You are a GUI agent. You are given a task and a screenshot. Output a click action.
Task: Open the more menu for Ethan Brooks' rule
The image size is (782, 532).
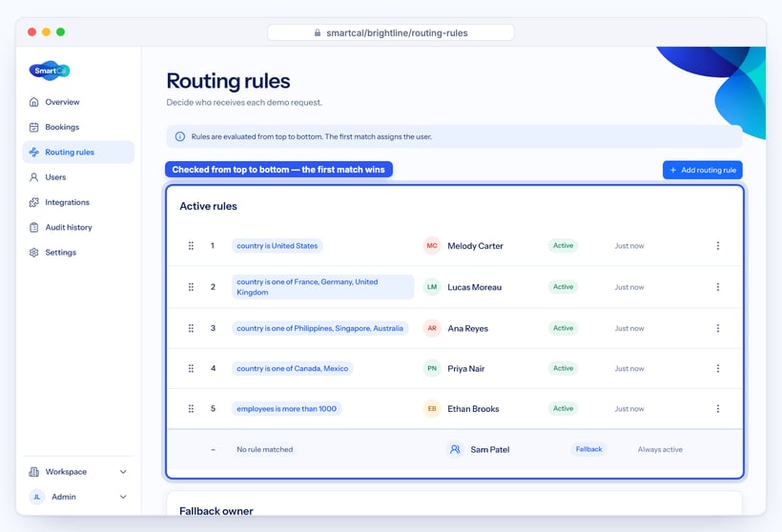(x=718, y=409)
